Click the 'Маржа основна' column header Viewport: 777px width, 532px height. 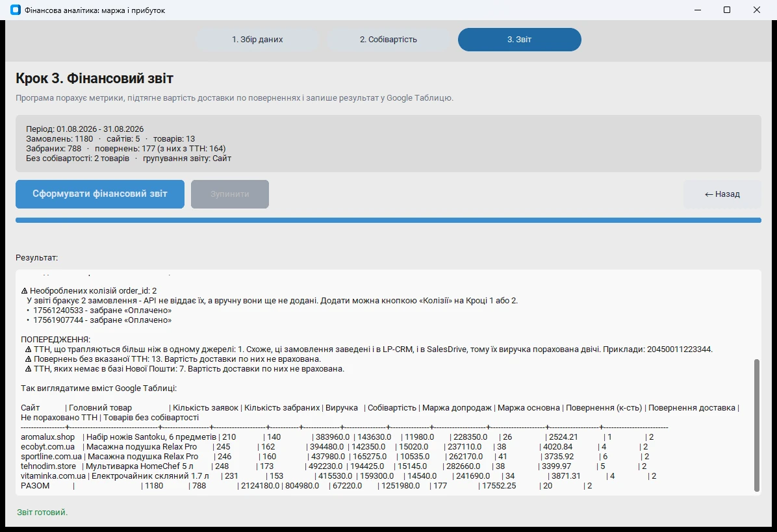(x=528, y=408)
